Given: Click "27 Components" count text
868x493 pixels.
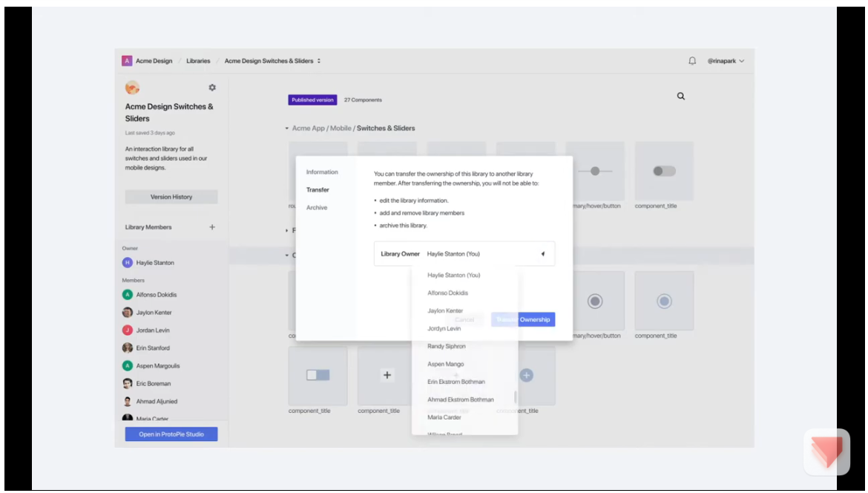Looking at the screenshot, I should 363,99.
